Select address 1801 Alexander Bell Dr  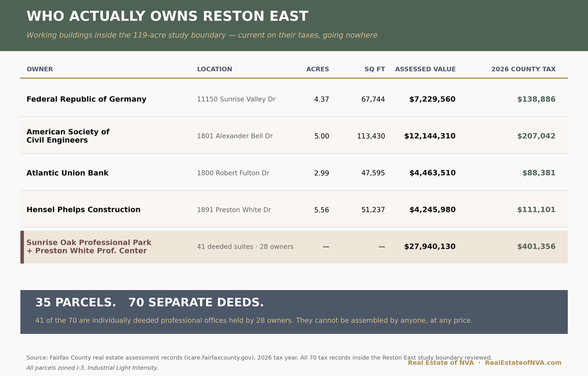point(235,136)
